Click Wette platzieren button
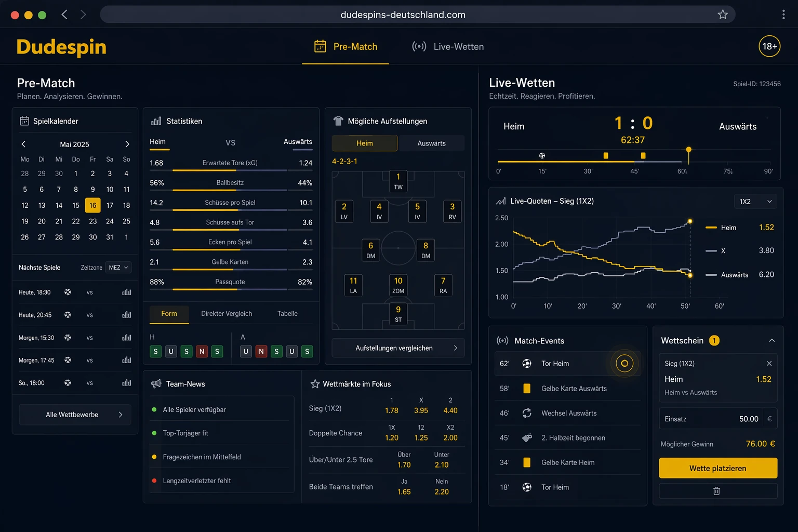Image resolution: width=798 pixels, height=532 pixels. coord(718,468)
